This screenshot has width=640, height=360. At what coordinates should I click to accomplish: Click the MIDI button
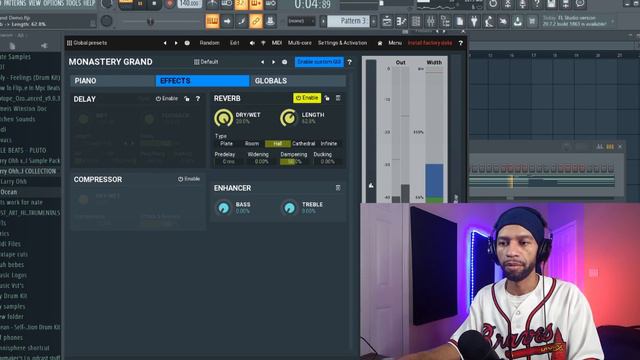click(x=277, y=43)
